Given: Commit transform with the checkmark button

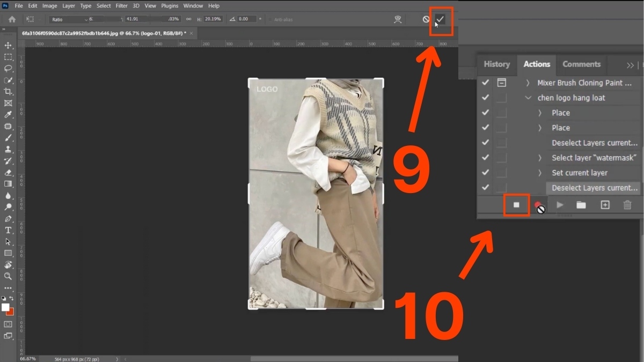Looking at the screenshot, I should click(x=440, y=19).
